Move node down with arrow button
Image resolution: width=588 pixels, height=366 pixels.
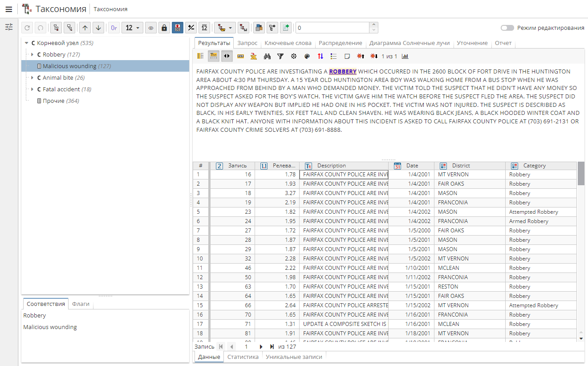point(98,28)
